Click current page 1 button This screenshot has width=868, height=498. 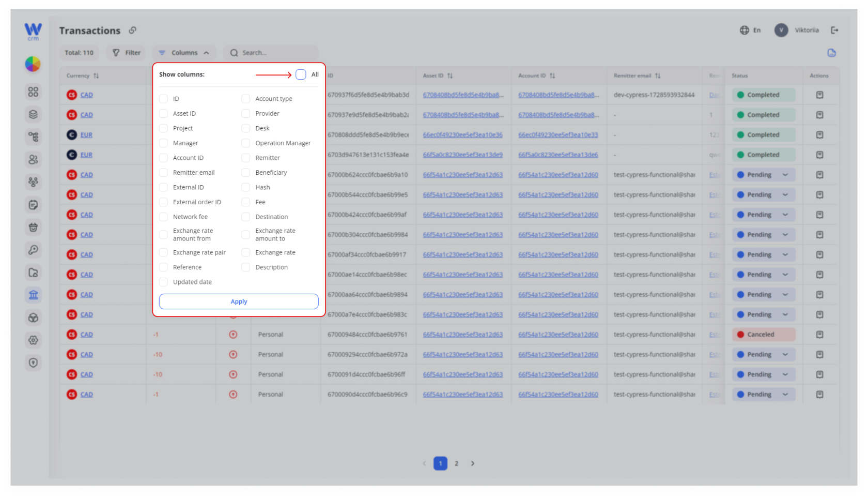click(440, 463)
